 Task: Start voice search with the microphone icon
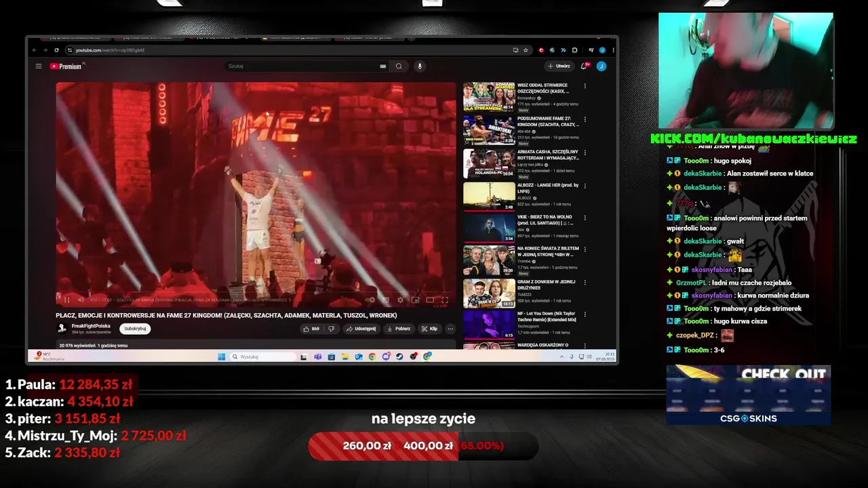(x=420, y=66)
